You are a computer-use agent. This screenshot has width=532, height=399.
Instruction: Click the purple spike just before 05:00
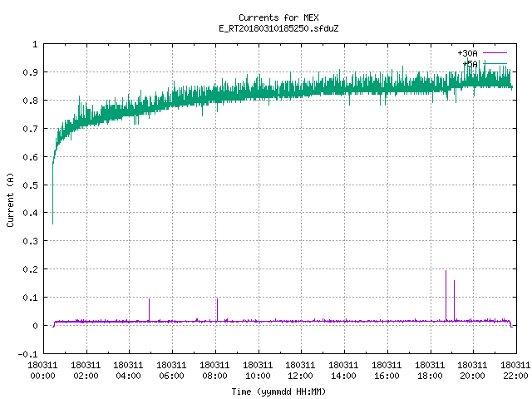pos(149,309)
